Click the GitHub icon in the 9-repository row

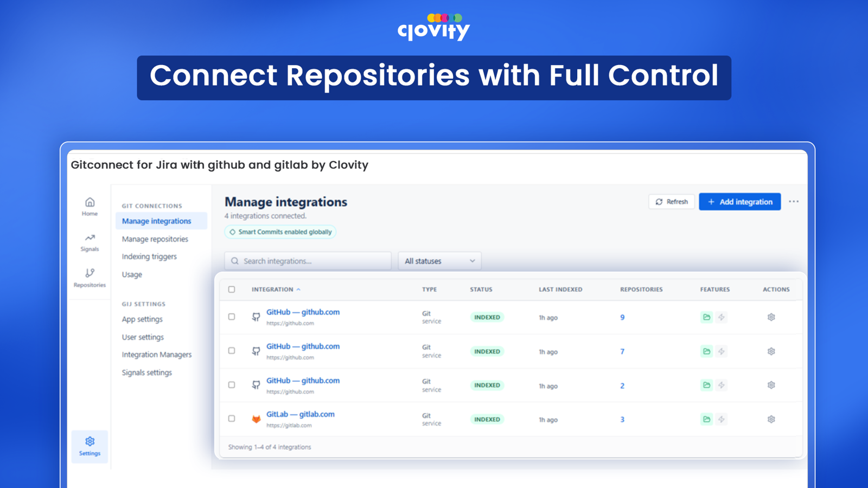[256, 317]
